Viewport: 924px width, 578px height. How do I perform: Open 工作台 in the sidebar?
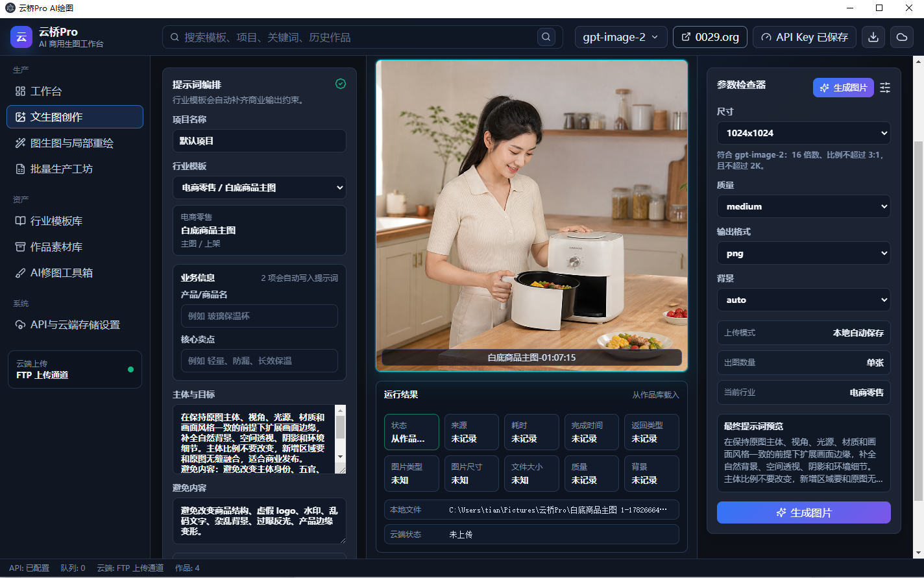75,91
